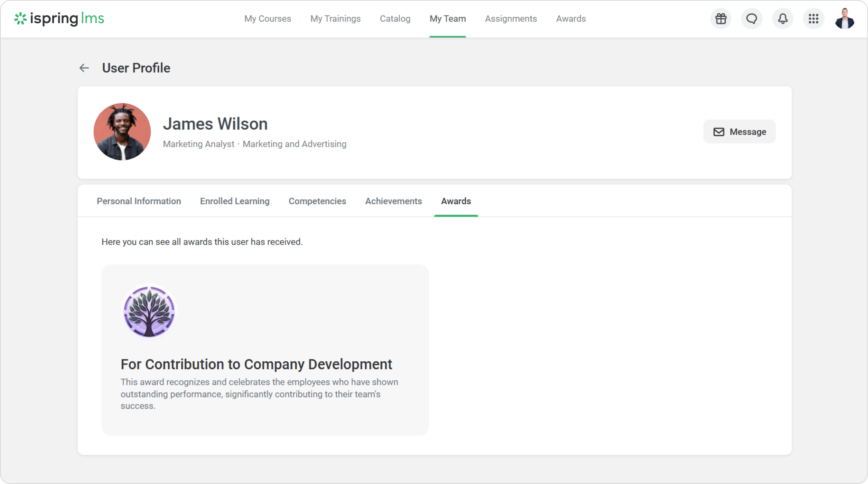This screenshot has height=484, width=868.
Task: Switch to the Personal Information tab
Action: click(139, 201)
